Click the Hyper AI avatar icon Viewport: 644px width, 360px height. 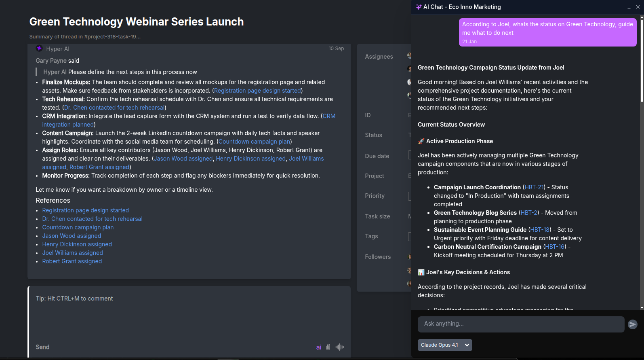[39, 49]
